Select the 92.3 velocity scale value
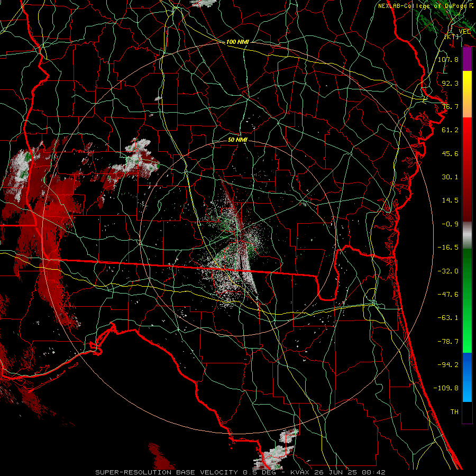The width and height of the screenshot is (476, 476). (x=450, y=83)
